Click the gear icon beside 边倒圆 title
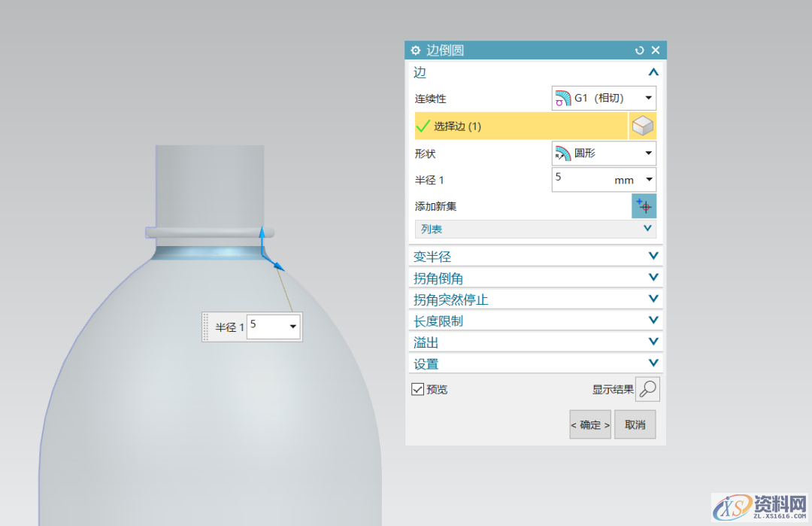812x526 pixels. (x=416, y=50)
